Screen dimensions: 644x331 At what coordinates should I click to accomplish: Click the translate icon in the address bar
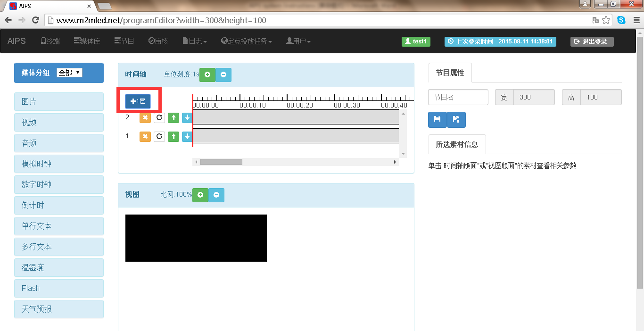pos(596,20)
